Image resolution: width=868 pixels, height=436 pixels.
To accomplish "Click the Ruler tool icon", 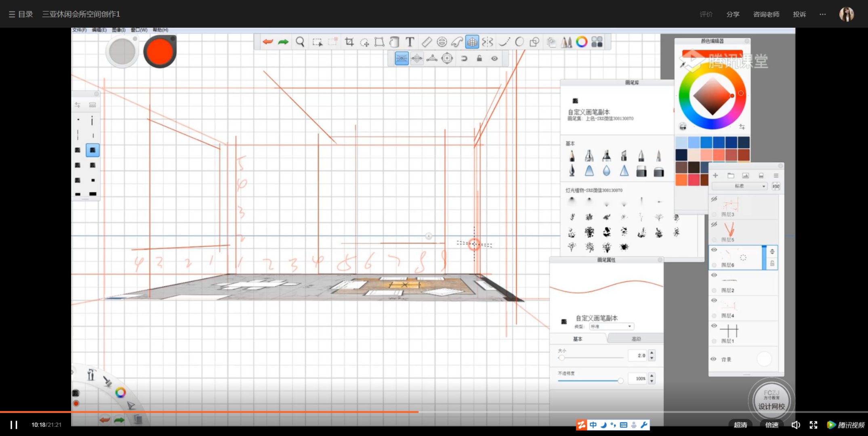I will (x=427, y=42).
